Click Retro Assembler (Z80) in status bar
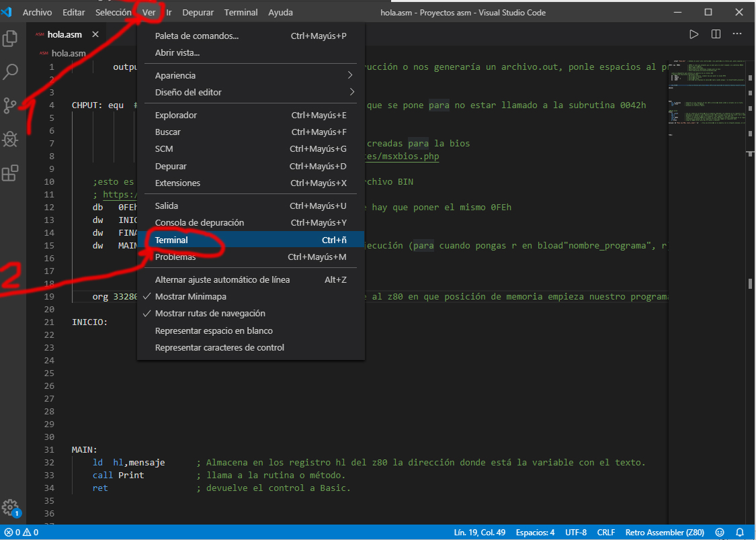Image resolution: width=756 pixels, height=540 pixels. [664, 532]
